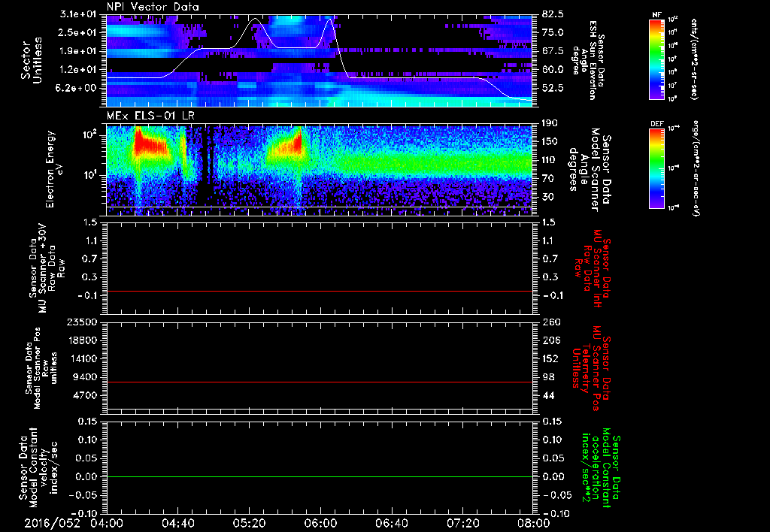Click the red trace in Scanner Pos panel
This screenshot has width=770, height=532.
click(320, 382)
